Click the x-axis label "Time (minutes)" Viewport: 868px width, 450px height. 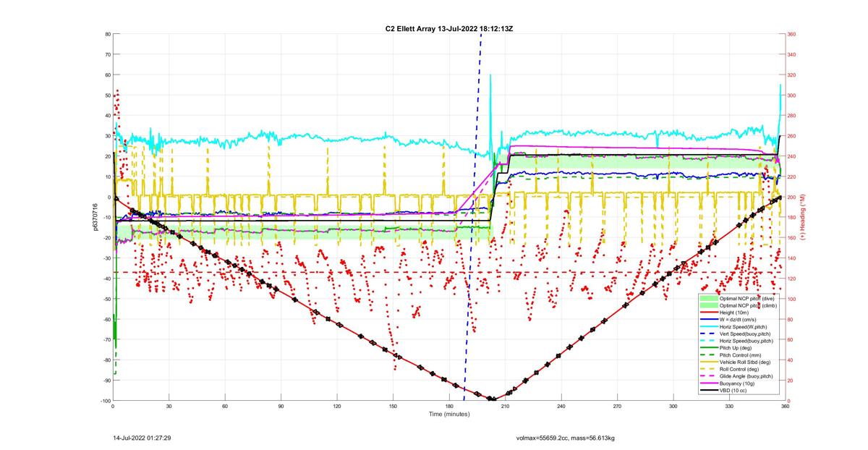(x=448, y=415)
